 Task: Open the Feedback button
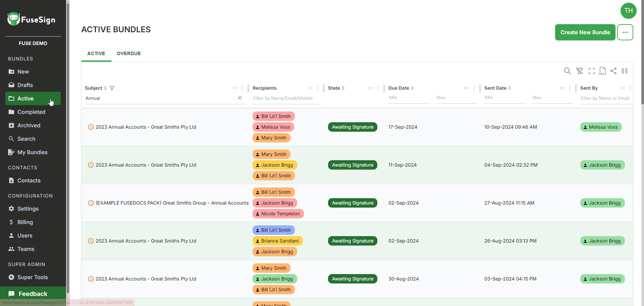(x=33, y=294)
